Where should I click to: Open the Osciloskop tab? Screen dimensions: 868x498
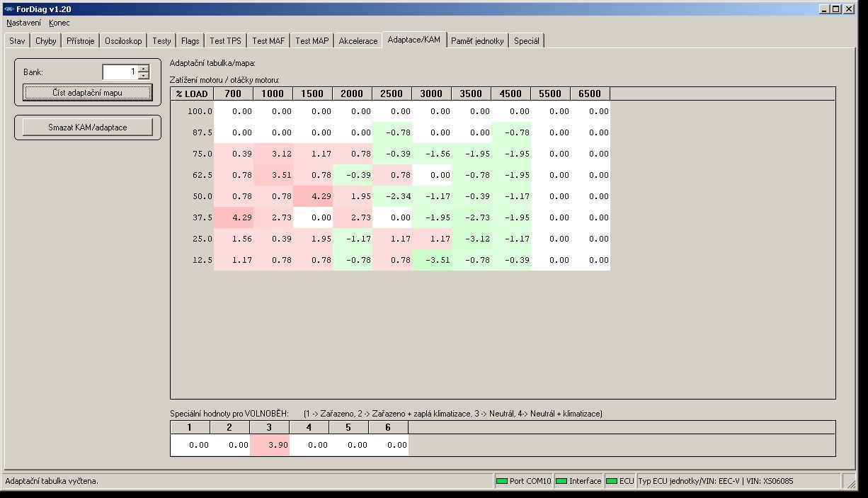(123, 41)
